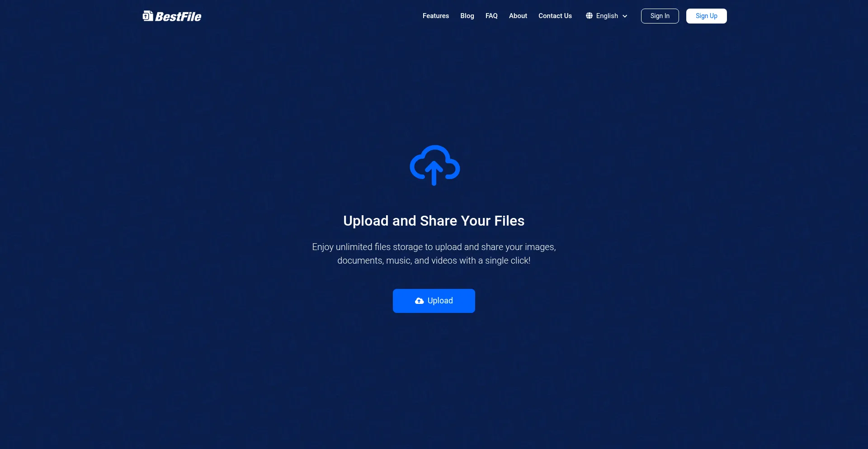Go to the Blog section
This screenshot has height=449, width=868.
coord(467,16)
